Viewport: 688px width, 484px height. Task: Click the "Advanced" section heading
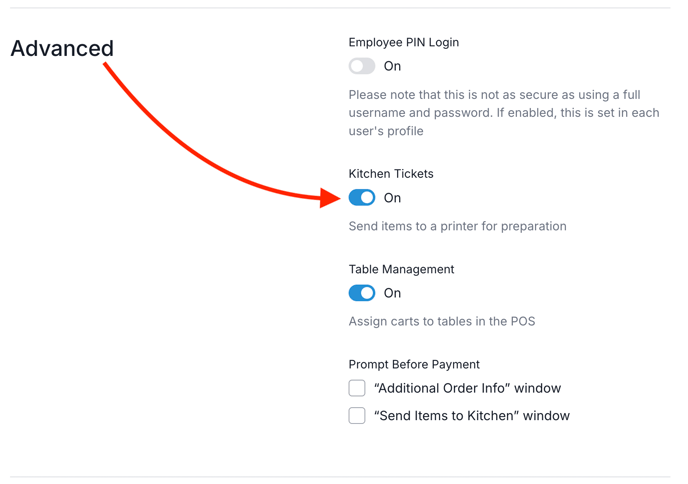[62, 48]
